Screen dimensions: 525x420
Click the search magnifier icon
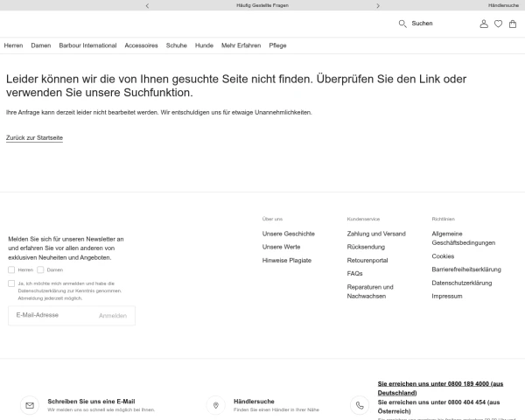click(402, 24)
